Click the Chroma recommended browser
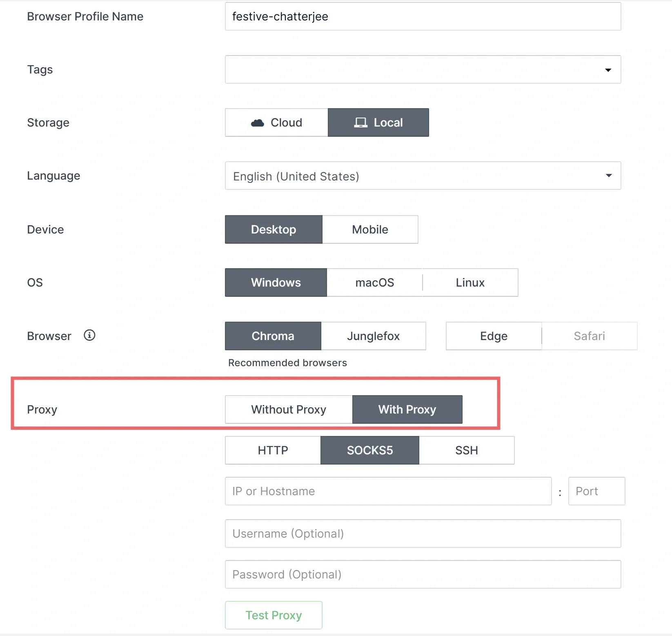Image resolution: width=672 pixels, height=636 pixels. click(273, 336)
